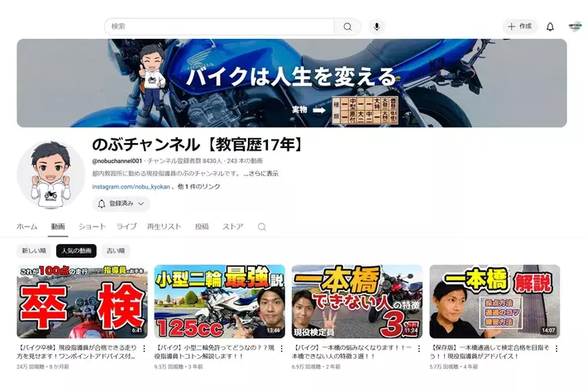Open the 他 1 件のリンク links list

point(198,188)
